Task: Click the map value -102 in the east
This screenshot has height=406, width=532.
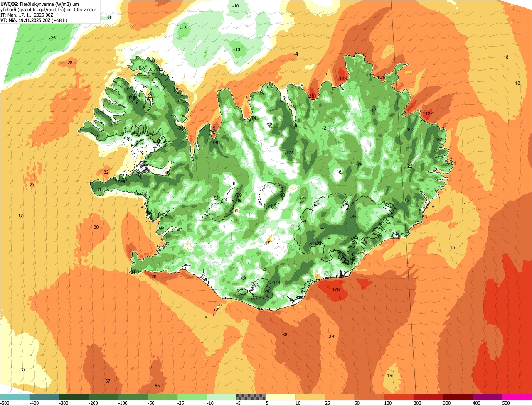Action: 410,130
